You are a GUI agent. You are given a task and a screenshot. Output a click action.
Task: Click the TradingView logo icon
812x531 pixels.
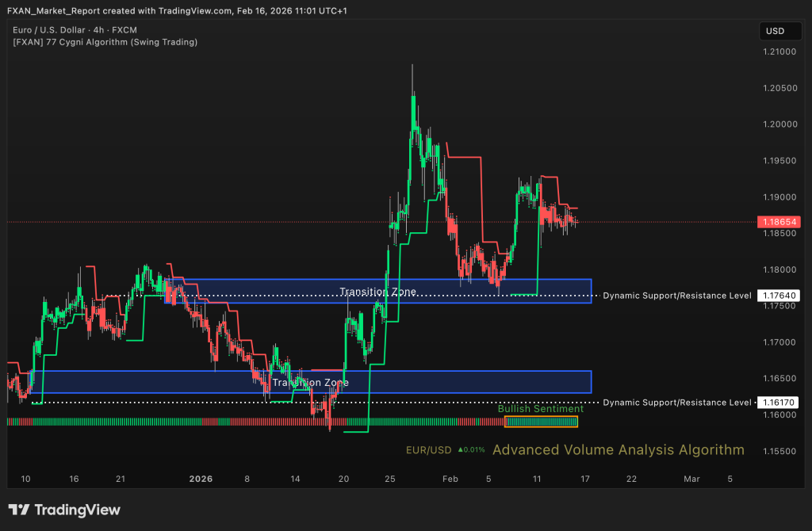pos(19,510)
